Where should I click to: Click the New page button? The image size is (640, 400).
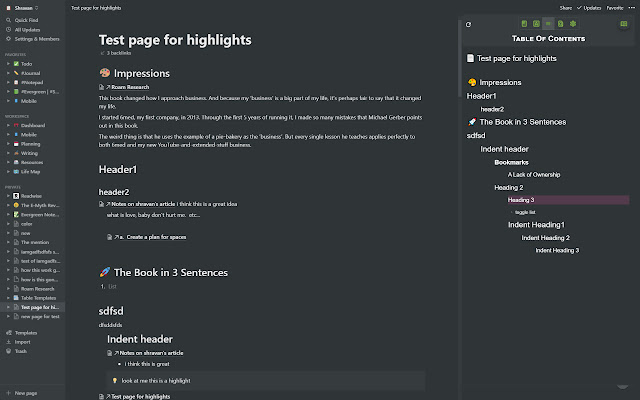click(x=26, y=393)
